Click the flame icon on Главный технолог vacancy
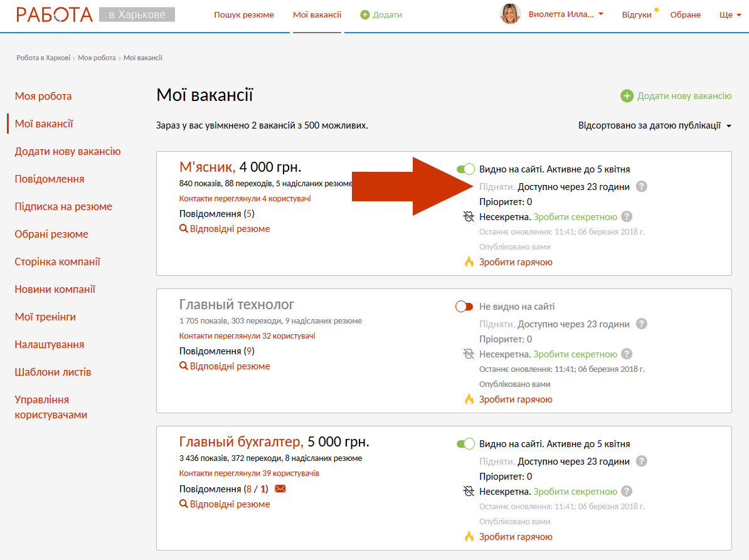The image size is (749, 560). 469,399
